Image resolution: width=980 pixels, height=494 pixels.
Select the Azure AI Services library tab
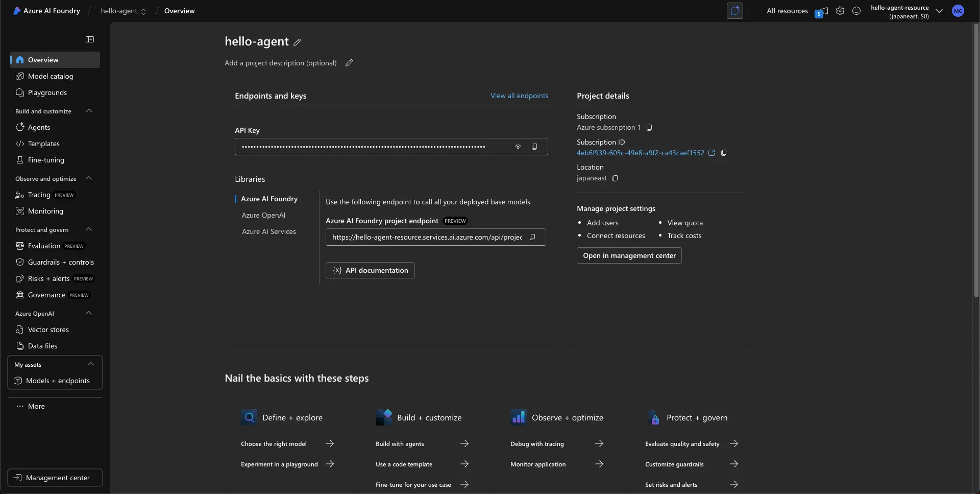[268, 231]
